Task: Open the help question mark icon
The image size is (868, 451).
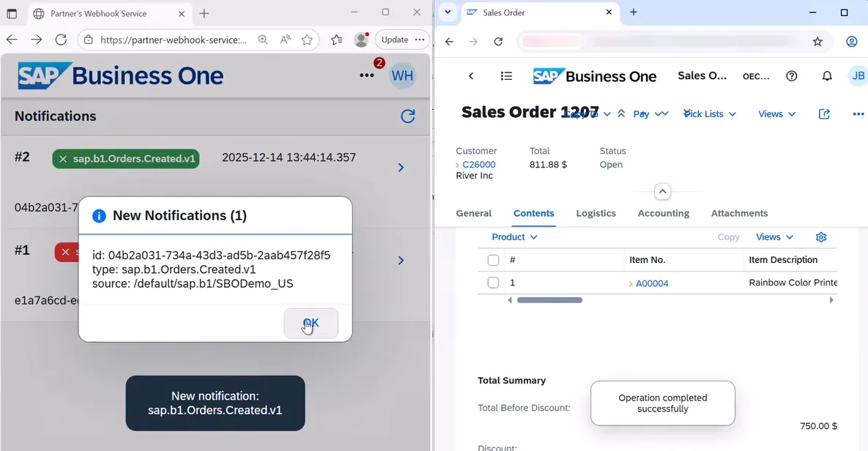Action: pyautogui.click(x=791, y=76)
